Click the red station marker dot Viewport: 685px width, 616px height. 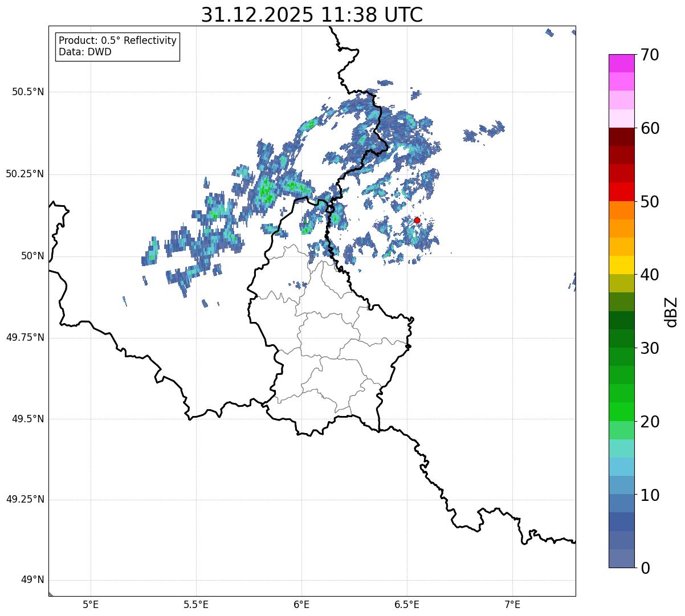[417, 220]
